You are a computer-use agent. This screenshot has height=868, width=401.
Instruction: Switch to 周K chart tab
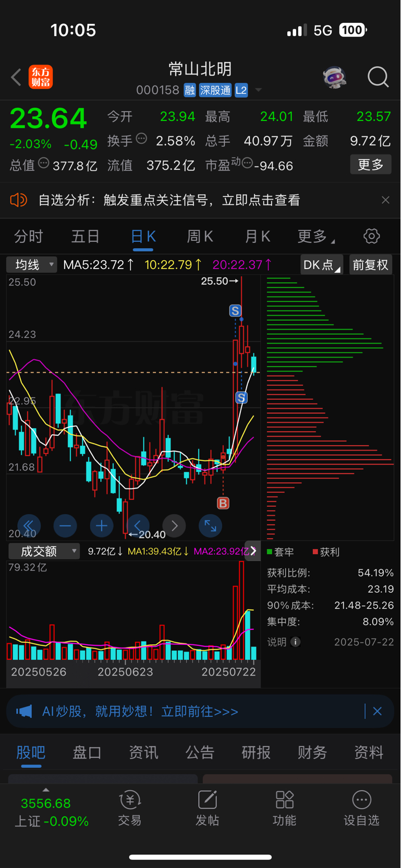coord(200,237)
